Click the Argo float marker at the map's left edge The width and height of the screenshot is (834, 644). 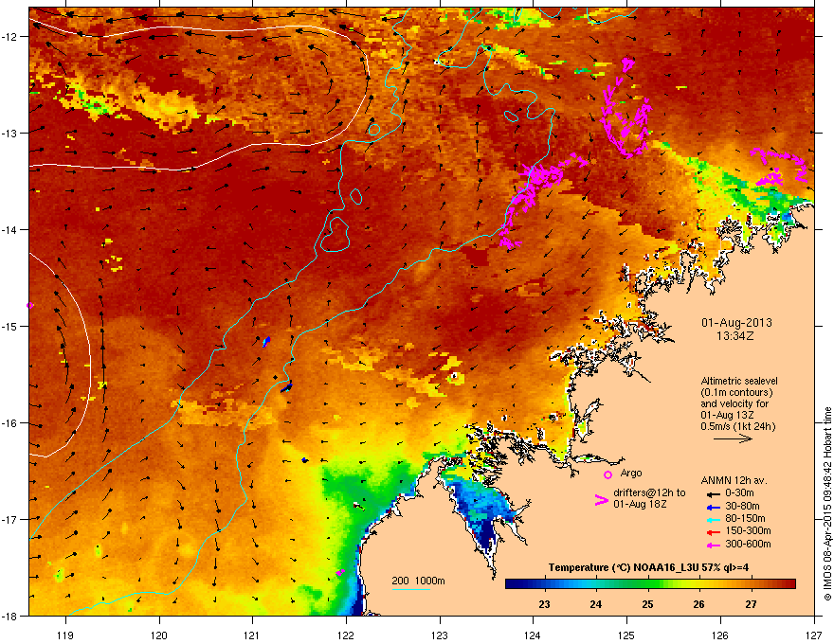click(30, 306)
